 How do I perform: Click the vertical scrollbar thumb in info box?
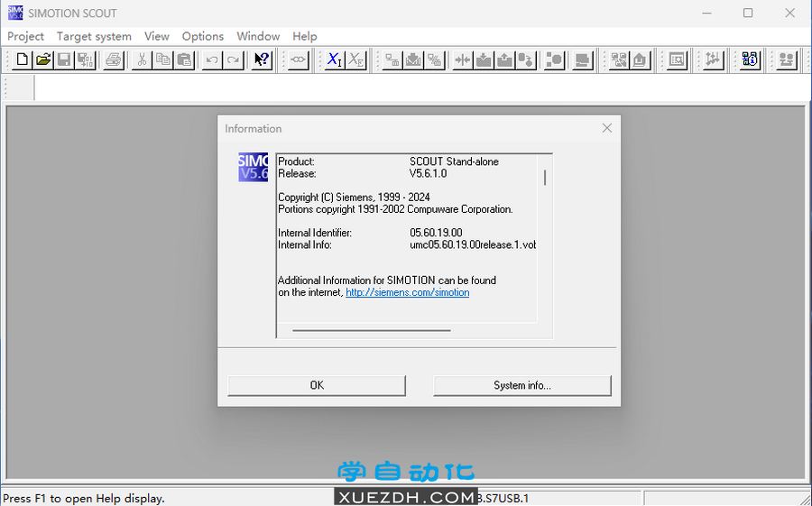tap(545, 178)
